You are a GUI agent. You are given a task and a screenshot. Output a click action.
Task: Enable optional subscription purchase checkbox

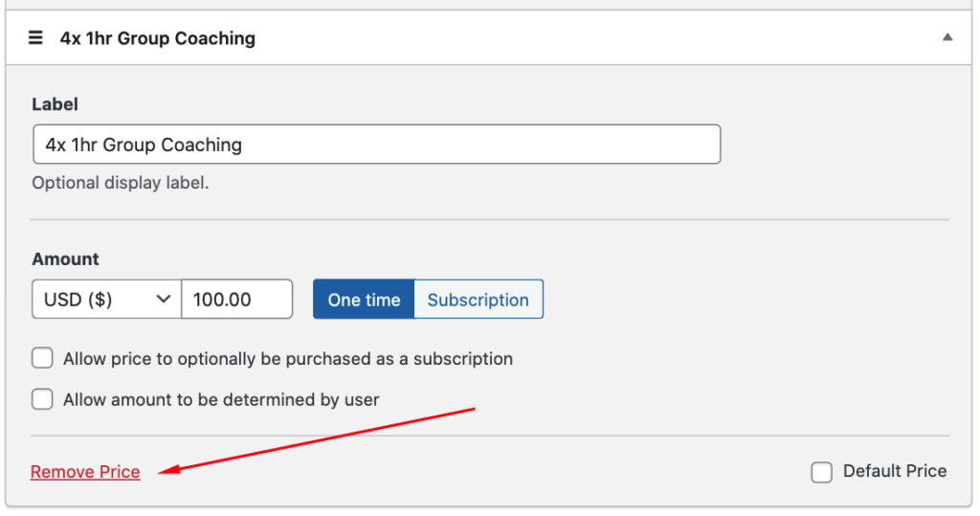pos(42,359)
